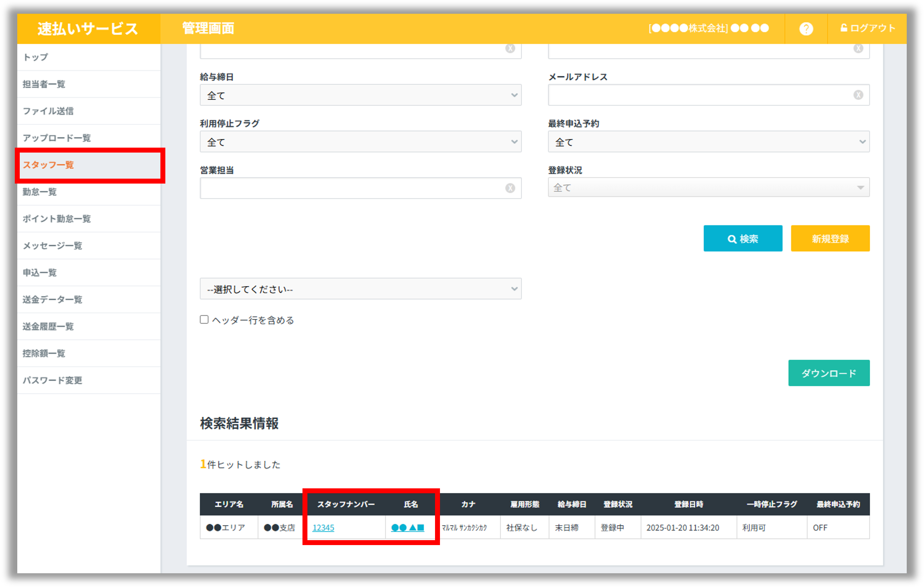Open the 登録状況 dropdown
Image resolution: width=924 pixels, height=587 pixels.
pyautogui.click(x=708, y=187)
